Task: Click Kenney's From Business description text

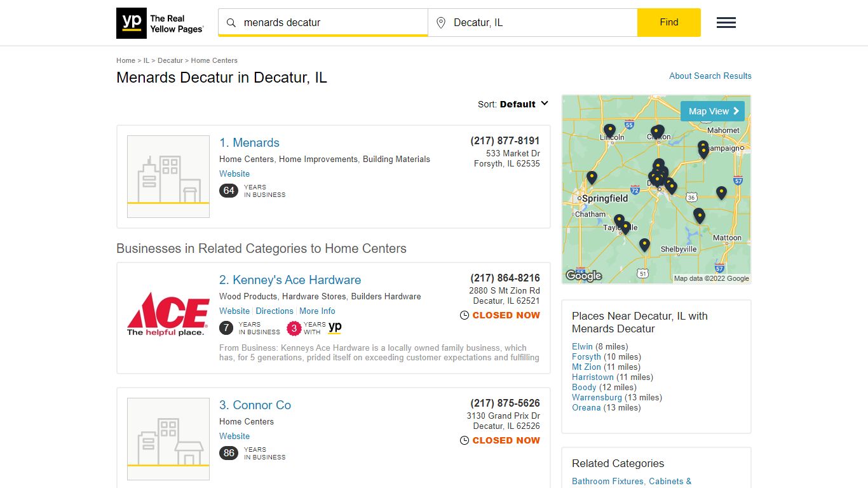Action: pos(379,353)
